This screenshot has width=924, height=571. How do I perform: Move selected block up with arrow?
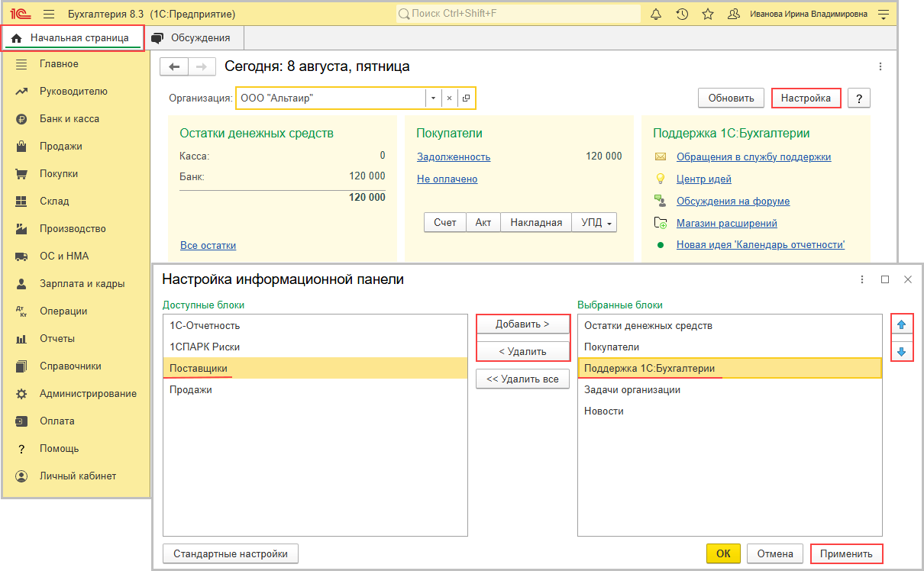[x=901, y=325]
